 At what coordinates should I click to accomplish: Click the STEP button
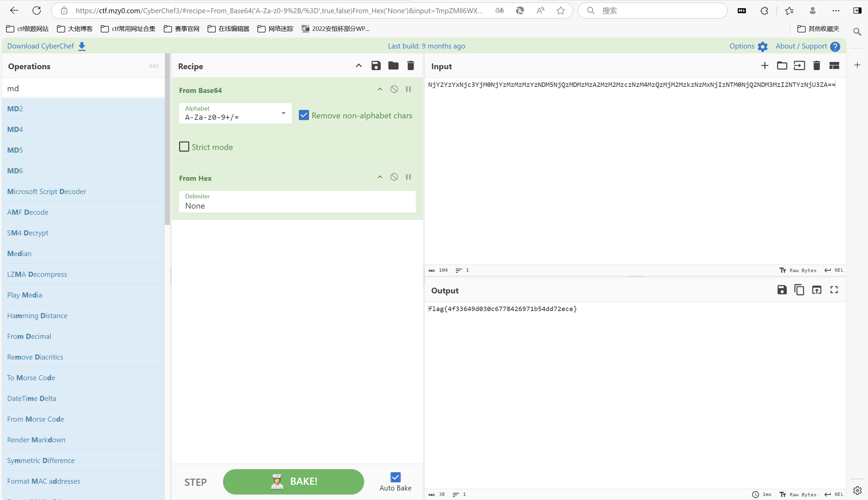[x=195, y=482]
